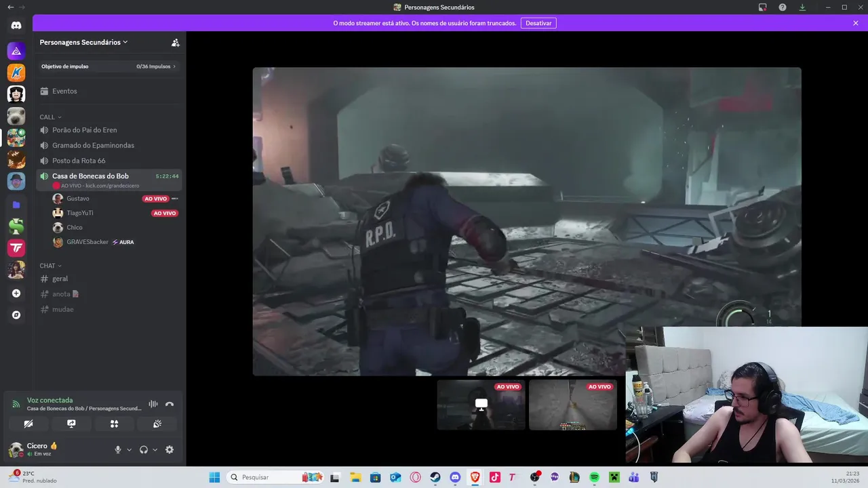The width and height of the screenshot is (868, 488).
Task: Open the Discover servers compass icon
Action: click(x=16, y=315)
